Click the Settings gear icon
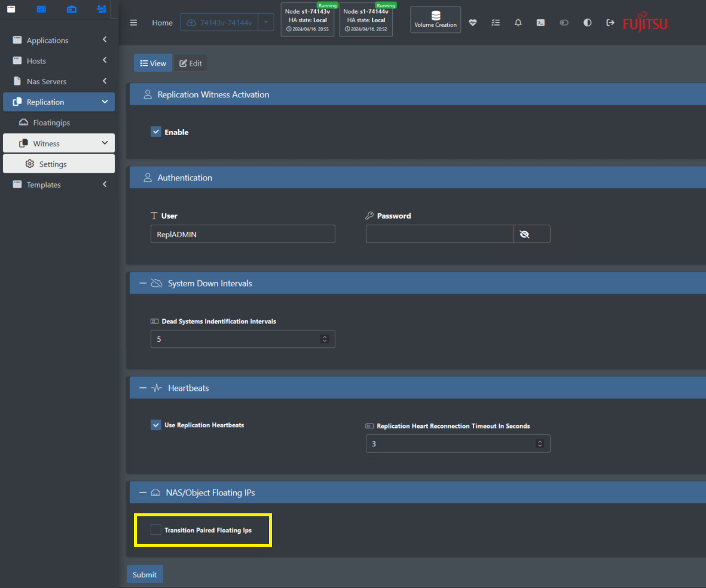Image resolution: width=706 pixels, height=588 pixels. [30, 164]
